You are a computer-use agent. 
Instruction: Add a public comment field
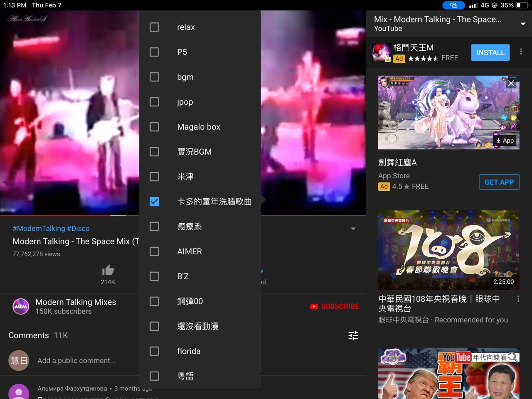76,360
